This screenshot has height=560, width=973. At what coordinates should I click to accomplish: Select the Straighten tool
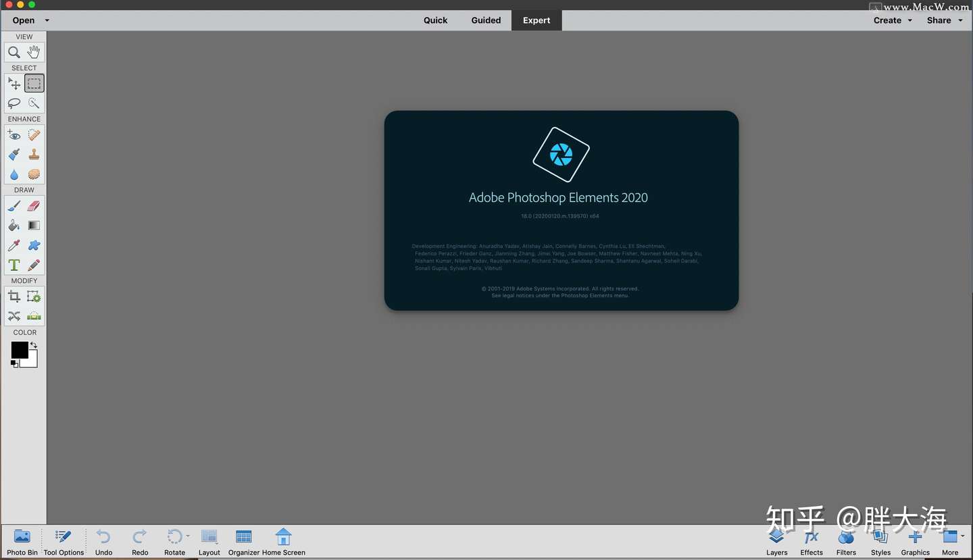(34, 316)
